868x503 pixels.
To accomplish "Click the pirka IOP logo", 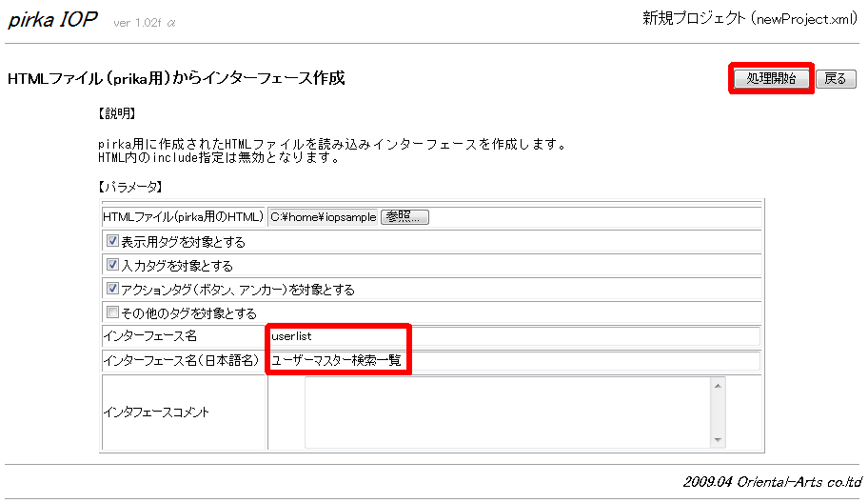I will [x=53, y=20].
